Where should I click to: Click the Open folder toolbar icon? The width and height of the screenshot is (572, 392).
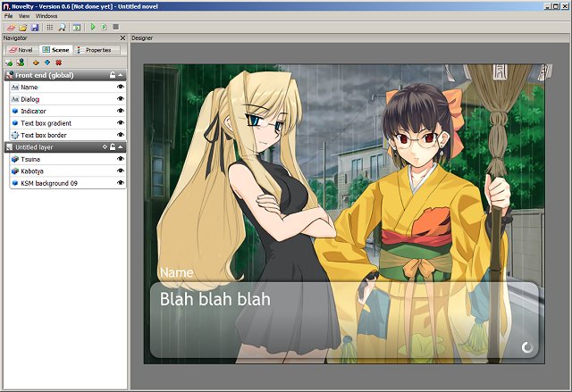point(23,28)
